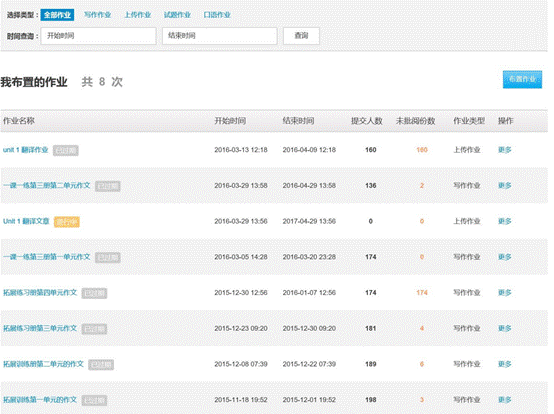Filter by 上传作业 type
This screenshot has height=414, width=554.
[x=137, y=15]
